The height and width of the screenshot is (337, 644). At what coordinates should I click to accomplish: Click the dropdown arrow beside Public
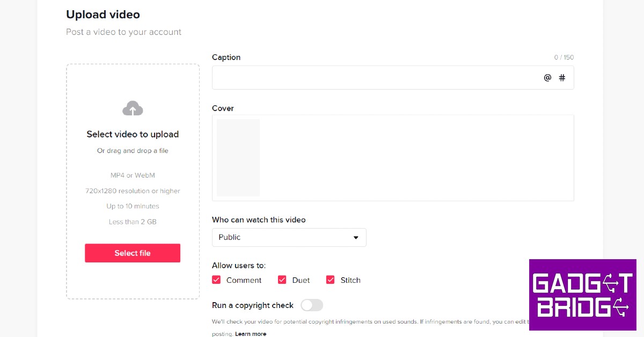click(356, 238)
